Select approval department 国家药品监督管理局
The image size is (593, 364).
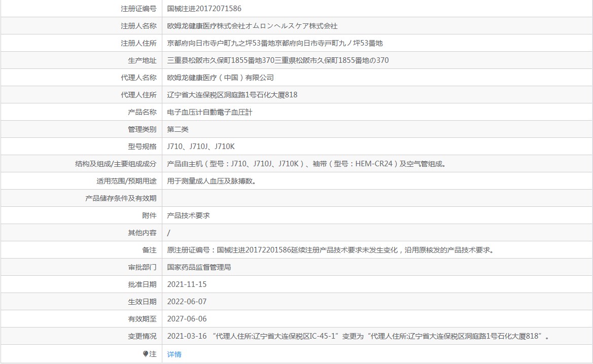pyautogui.click(x=199, y=267)
